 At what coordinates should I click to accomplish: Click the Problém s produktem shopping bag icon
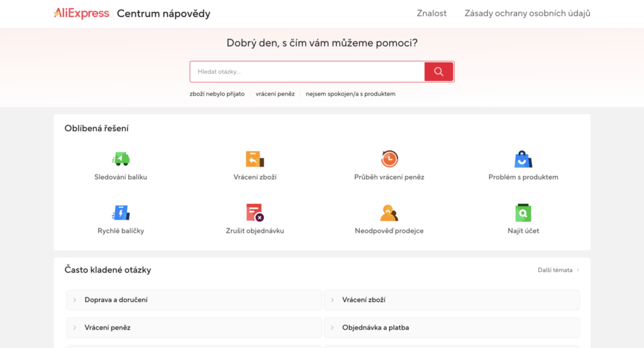tap(523, 159)
